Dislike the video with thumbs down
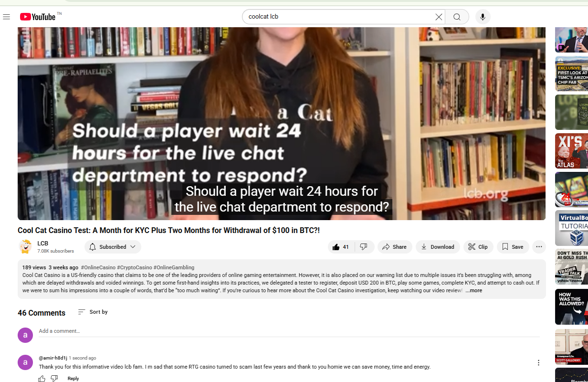 click(364, 247)
